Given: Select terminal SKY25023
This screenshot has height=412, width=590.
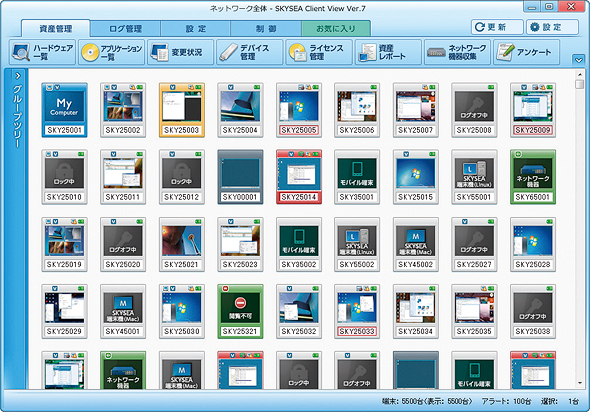Looking at the screenshot, I should coord(240,244).
